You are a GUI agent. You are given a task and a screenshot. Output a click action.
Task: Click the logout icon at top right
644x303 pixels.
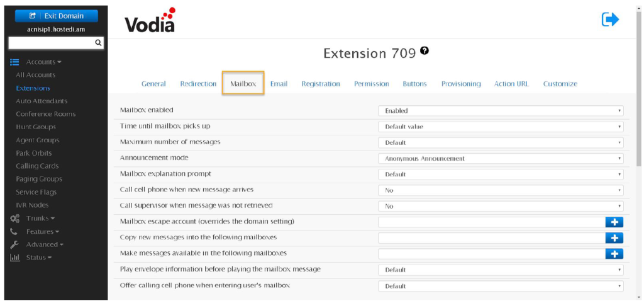pyautogui.click(x=610, y=20)
